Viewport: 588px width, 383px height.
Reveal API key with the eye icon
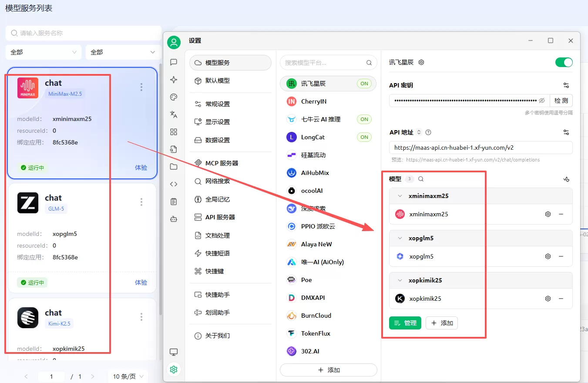(x=542, y=101)
